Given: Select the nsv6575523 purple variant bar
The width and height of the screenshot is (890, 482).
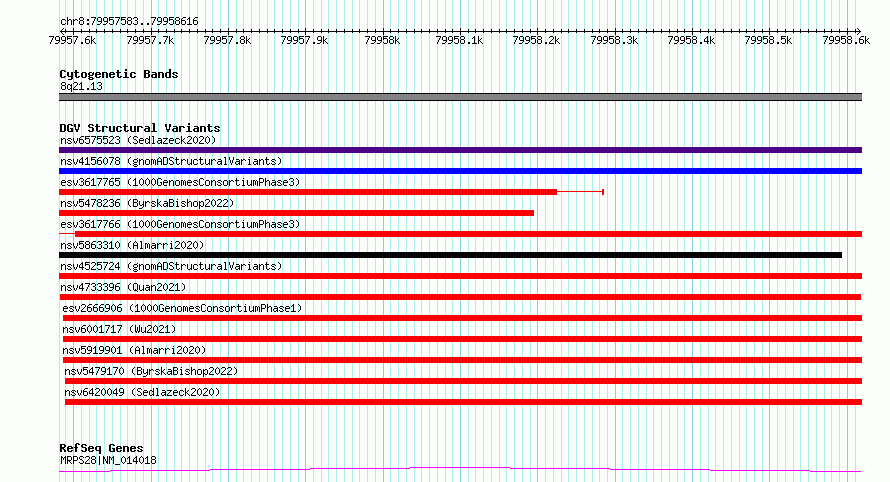Looking at the screenshot, I should pos(460,150).
